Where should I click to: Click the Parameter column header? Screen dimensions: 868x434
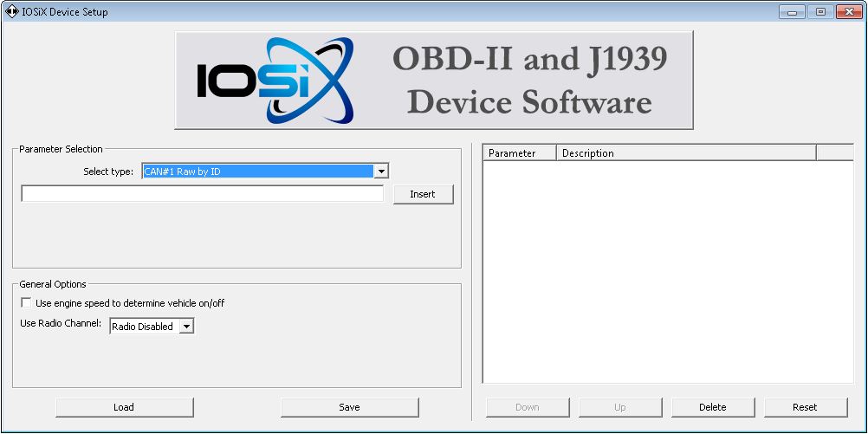pyautogui.click(x=519, y=153)
